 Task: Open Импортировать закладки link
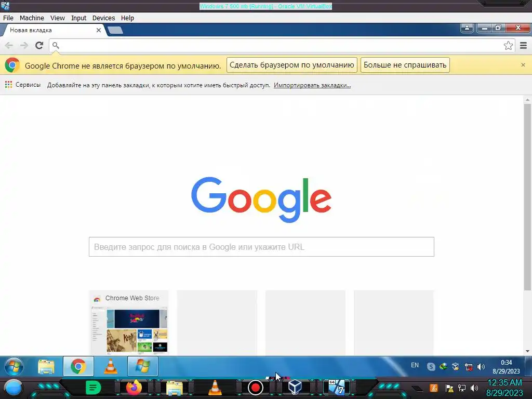click(312, 85)
